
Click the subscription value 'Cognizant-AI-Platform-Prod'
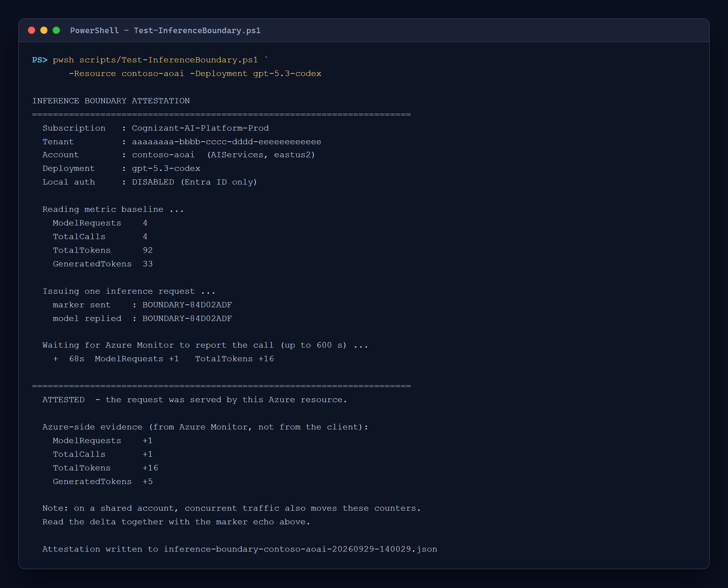200,128
